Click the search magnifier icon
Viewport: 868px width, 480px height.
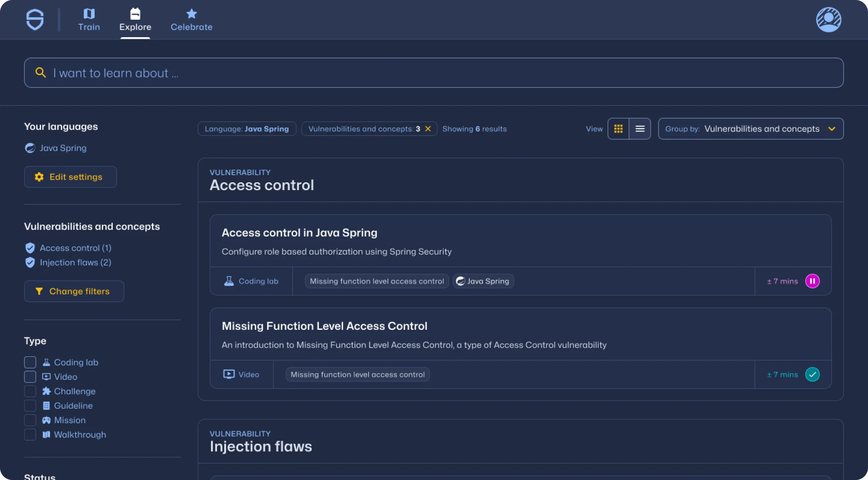(x=41, y=72)
